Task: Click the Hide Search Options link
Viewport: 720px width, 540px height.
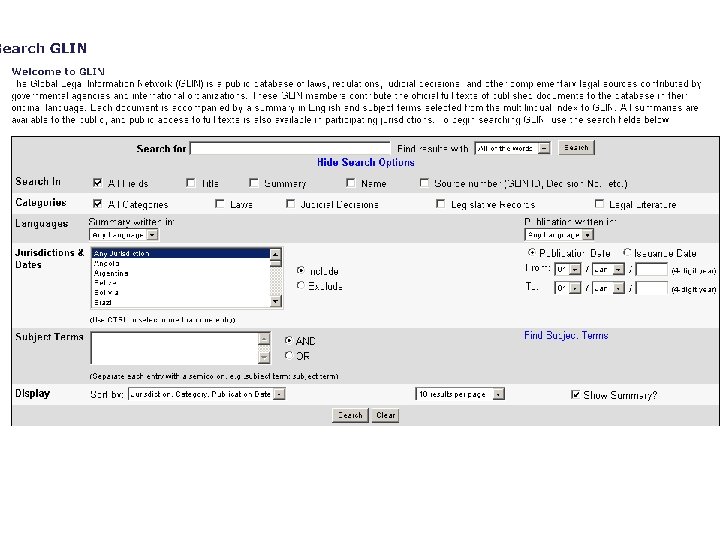Action: pos(366,163)
